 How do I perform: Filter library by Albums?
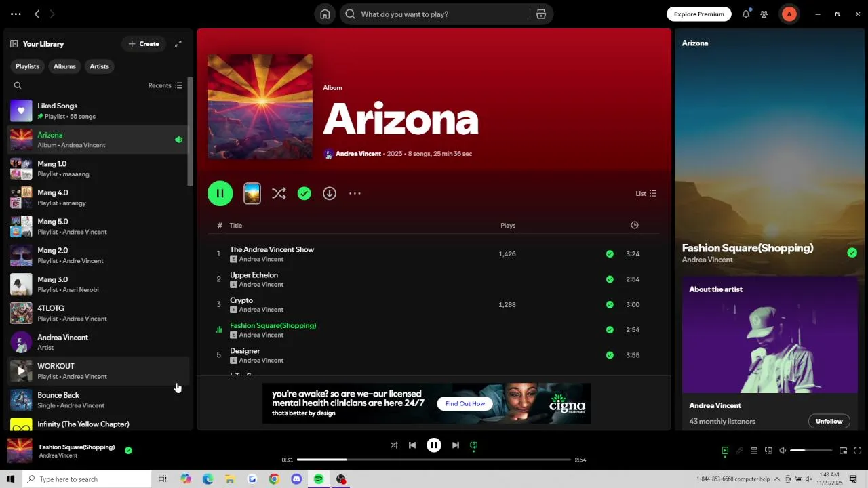(x=64, y=66)
